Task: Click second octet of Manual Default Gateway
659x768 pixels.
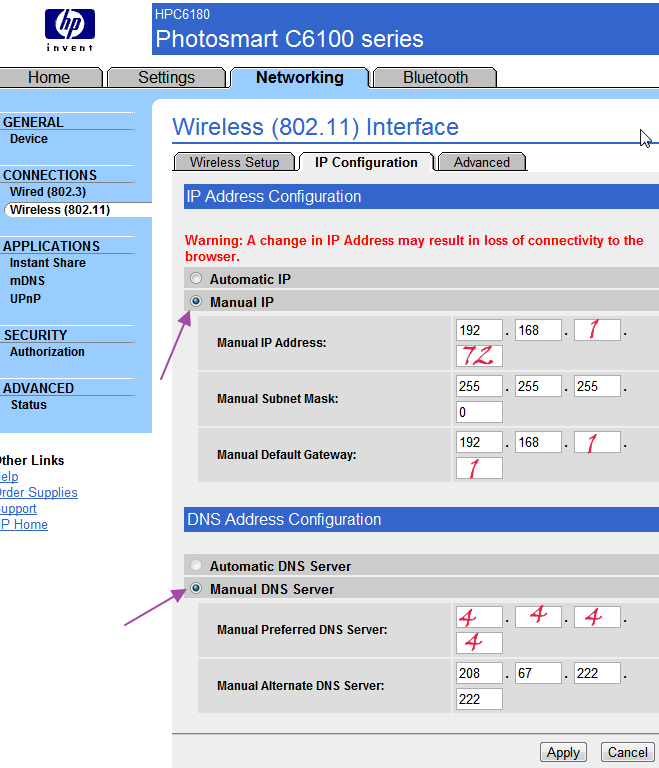Action: coord(538,442)
